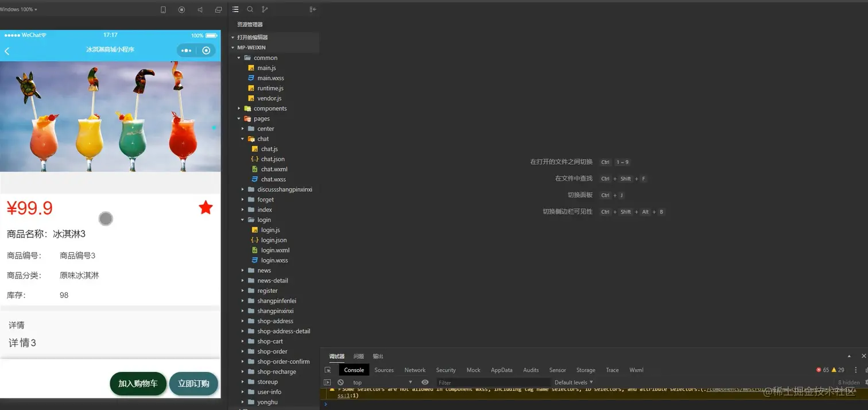Collapse the login folder
Viewport: 868px width, 410px height.
click(x=243, y=220)
